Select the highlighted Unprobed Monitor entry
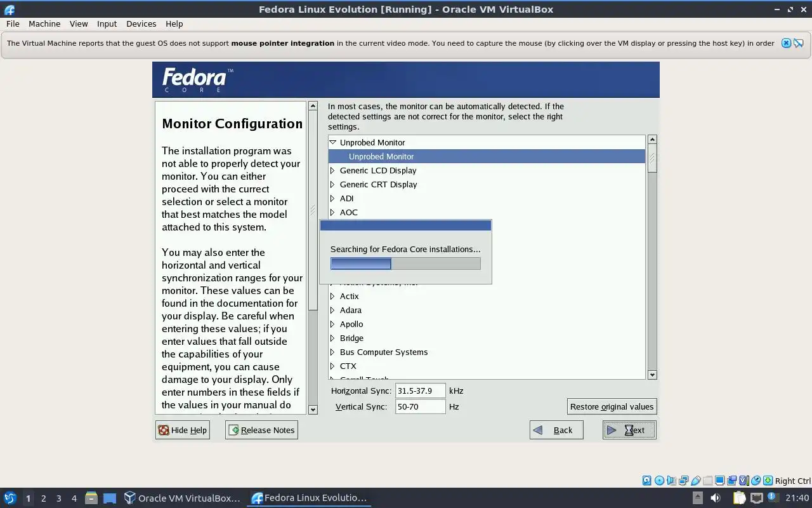Image resolution: width=812 pixels, height=508 pixels. 487,156
